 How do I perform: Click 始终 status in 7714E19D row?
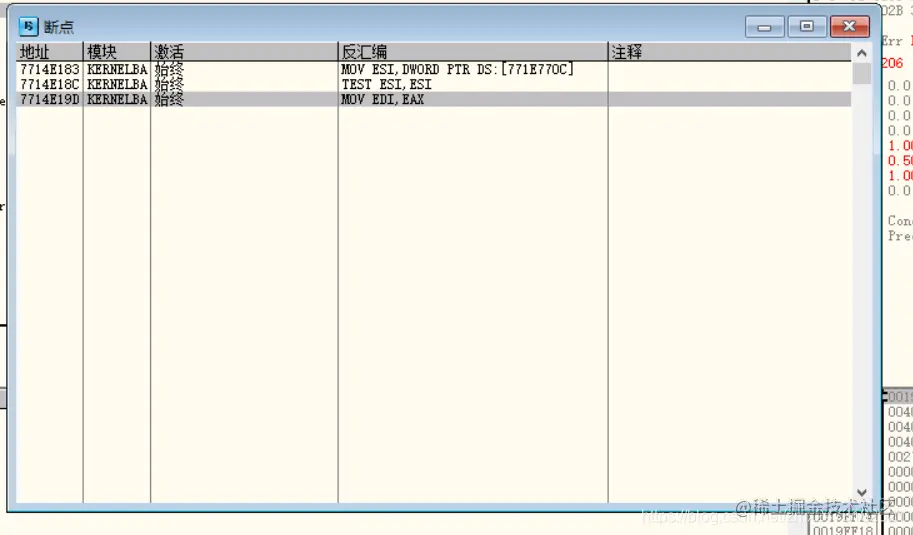pos(169,100)
